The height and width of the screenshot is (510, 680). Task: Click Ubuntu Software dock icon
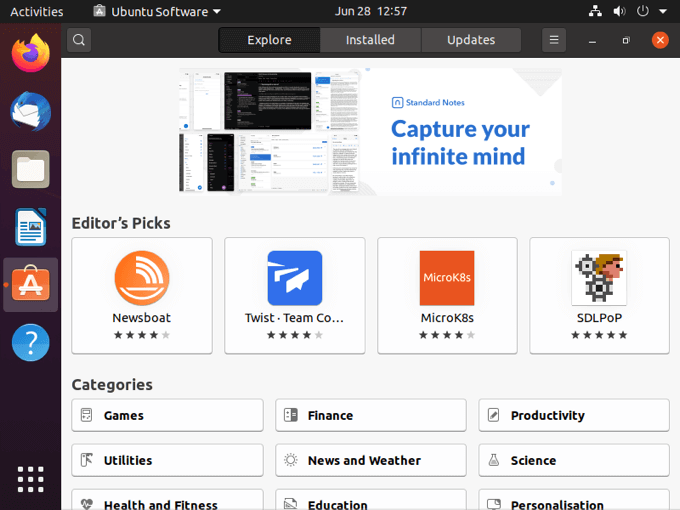[31, 284]
